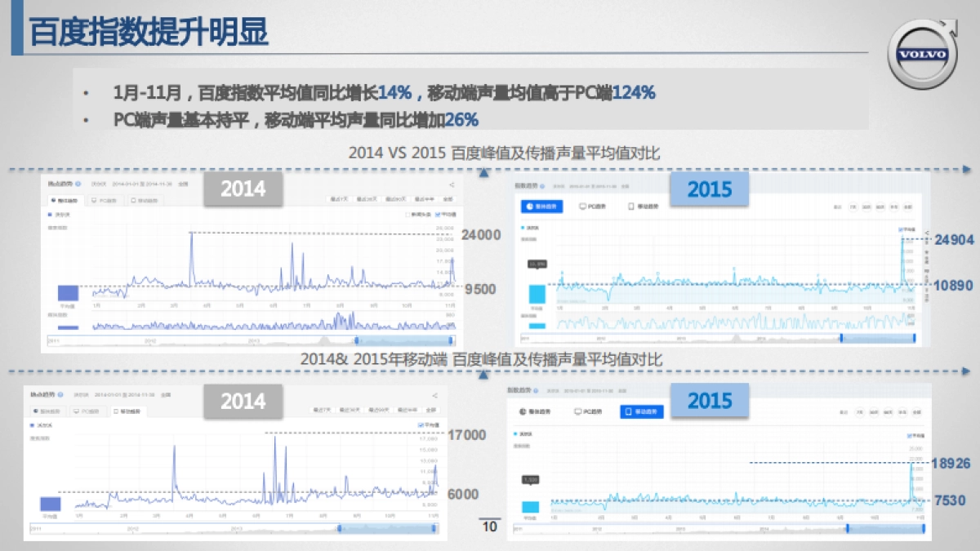Select the monitor icon on PC趋势 in 2015 chart

click(581, 207)
